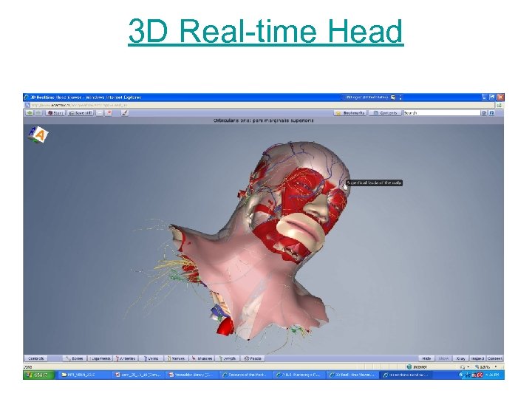Click the system tray clock

(492, 375)
